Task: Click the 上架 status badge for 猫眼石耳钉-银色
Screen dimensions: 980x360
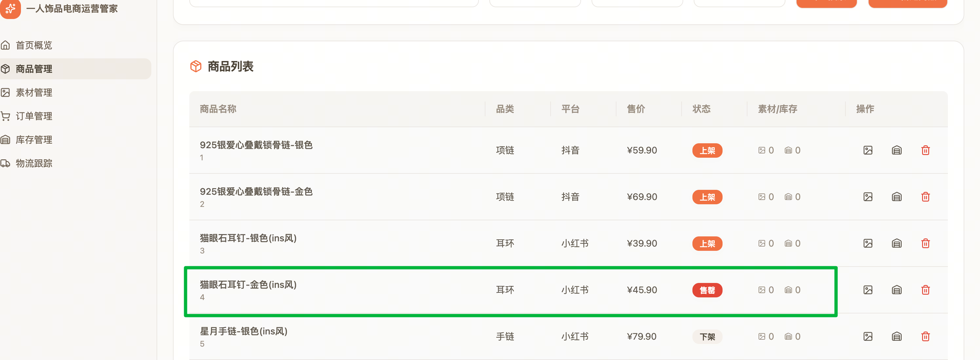Action: [707, 243]
